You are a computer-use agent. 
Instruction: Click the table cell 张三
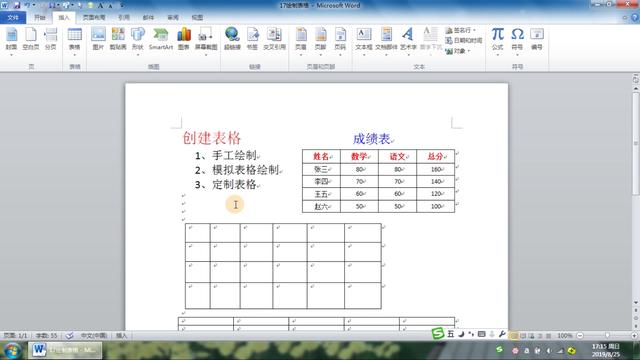tap(321, 169)
